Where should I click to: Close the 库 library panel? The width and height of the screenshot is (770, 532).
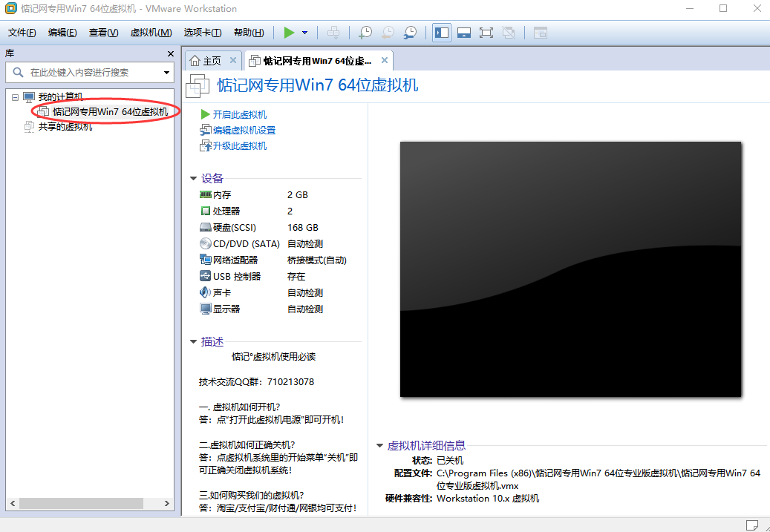(170, 54)
